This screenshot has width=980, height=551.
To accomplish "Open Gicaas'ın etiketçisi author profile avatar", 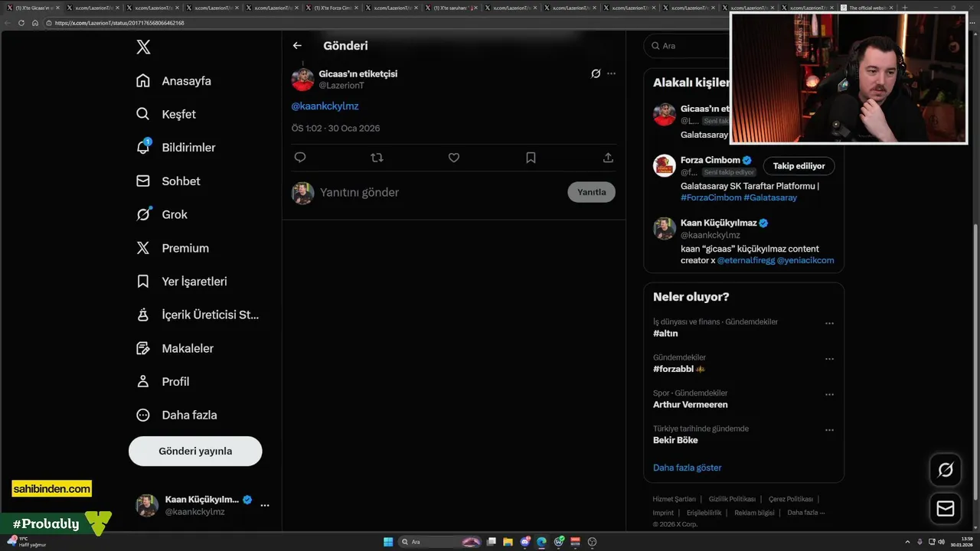I will [x=302, y=80].
